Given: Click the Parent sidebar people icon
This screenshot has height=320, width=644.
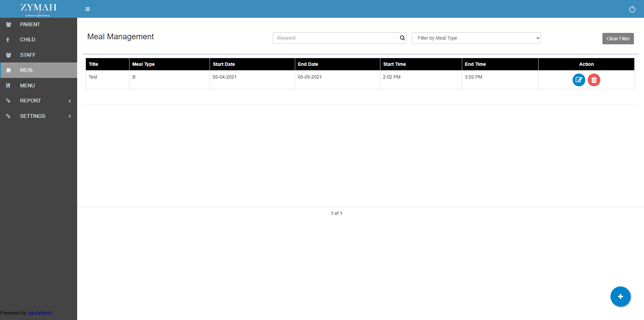Looking at the screenshot, I should (9, 25).
